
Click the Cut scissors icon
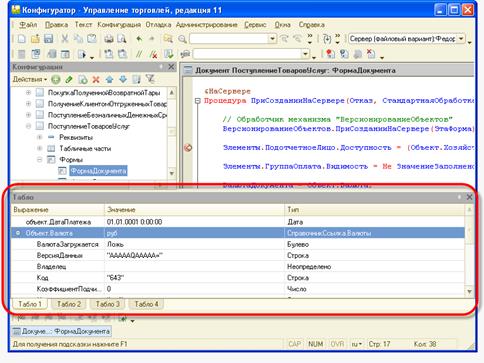64,39
